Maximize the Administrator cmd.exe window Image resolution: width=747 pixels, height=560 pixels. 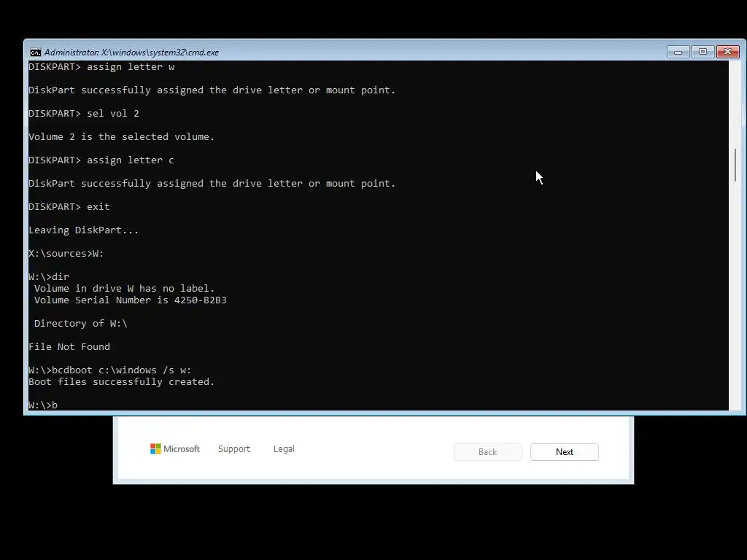(x=703, y=52)
